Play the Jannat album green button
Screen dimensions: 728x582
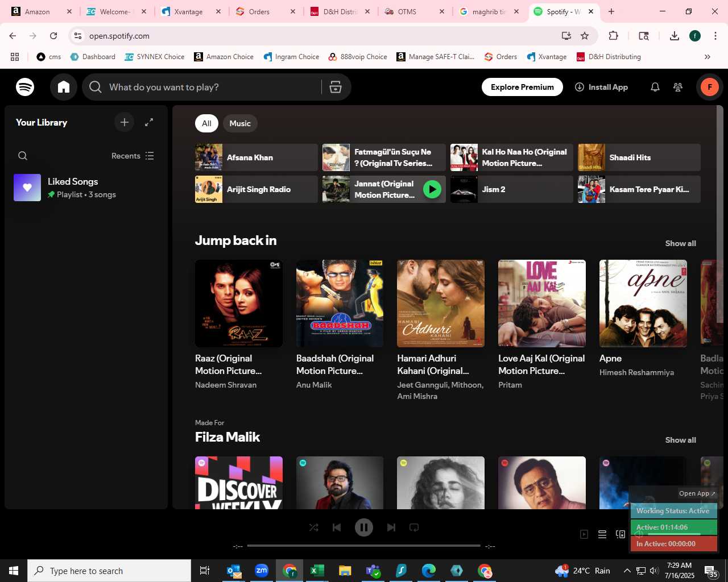[432, 189]
